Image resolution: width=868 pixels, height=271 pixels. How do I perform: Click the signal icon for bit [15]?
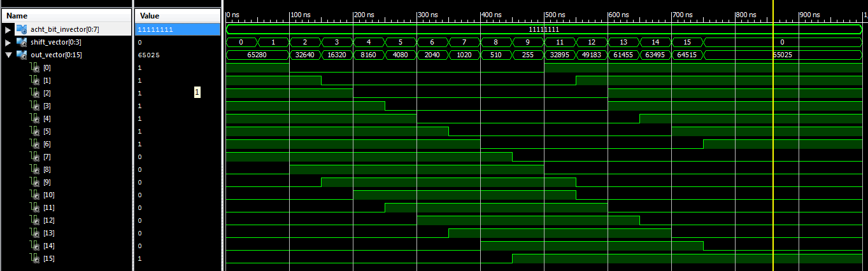(35, 258)
